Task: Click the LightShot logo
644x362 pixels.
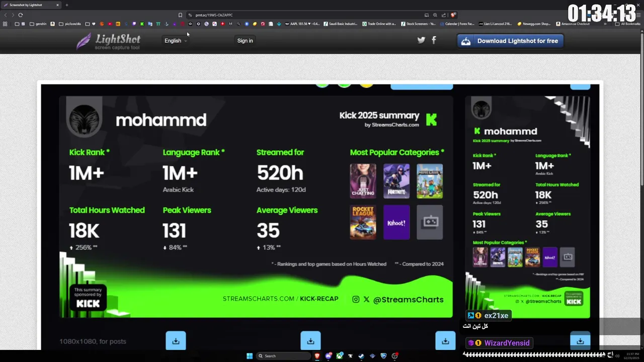Action: tap(108, 41)
